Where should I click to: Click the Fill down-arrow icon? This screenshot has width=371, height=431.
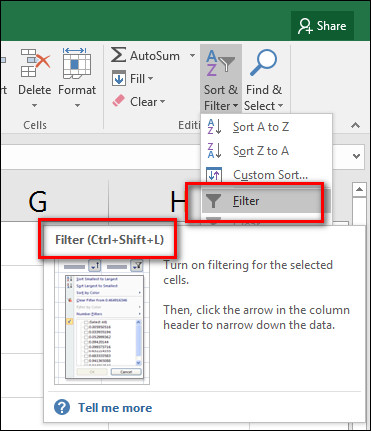[119, 79]
